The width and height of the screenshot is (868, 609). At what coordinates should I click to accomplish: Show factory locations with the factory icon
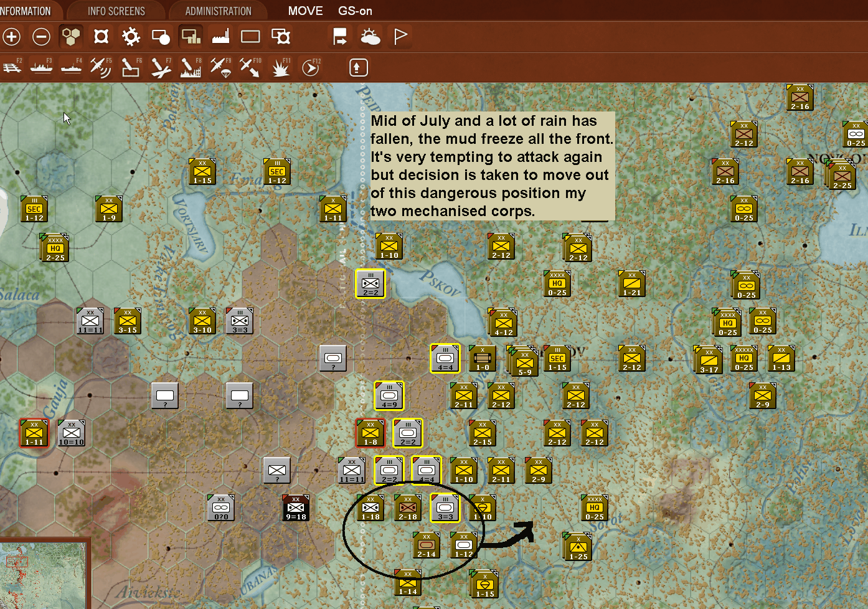pyautogui.click(x=220, y=37)
